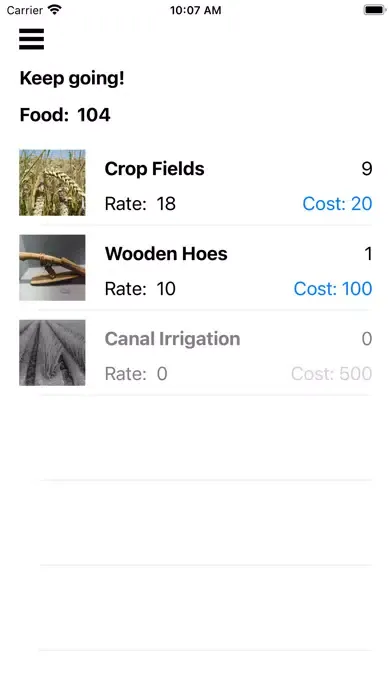Select the Crop Fields title
Screen dimensions: 392x696
[154, 169]
